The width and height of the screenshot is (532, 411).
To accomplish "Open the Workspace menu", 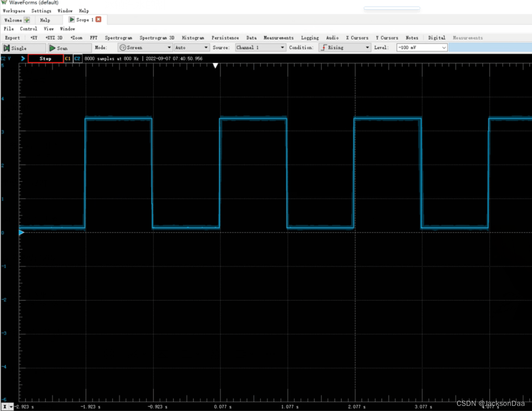I will pyautogui.click(x=14, y=11).
